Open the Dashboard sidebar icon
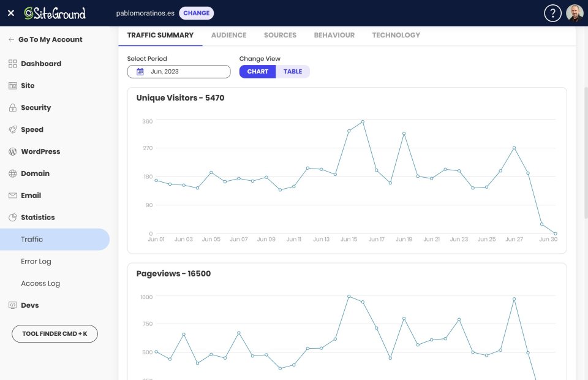The height and width of the screenshot is (380, 588). (13, 64)
